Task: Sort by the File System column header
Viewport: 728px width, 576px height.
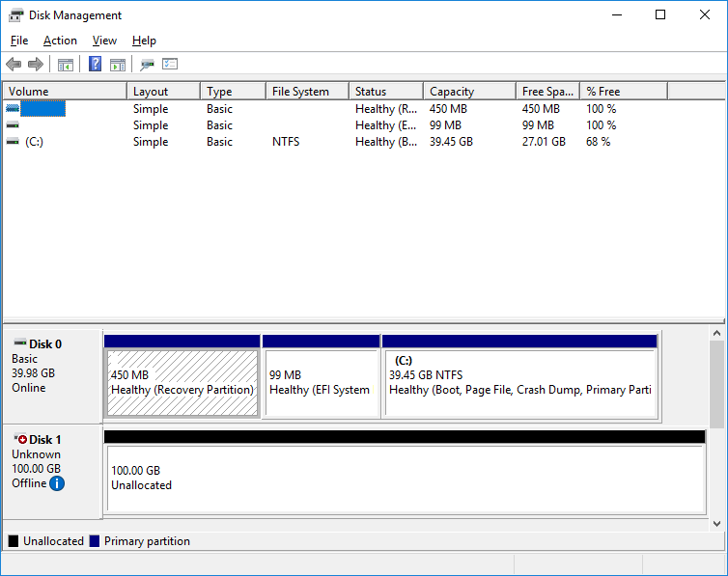Action: (x=308, y=92)
